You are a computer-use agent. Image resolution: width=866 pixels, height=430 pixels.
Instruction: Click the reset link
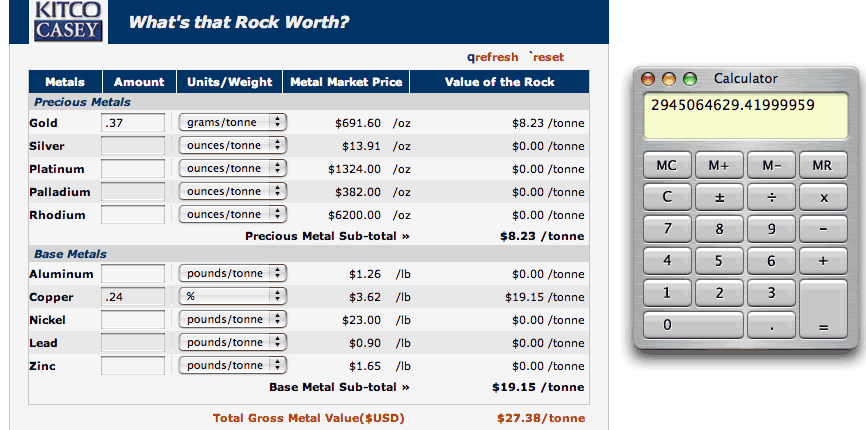[x=547, y=57]
